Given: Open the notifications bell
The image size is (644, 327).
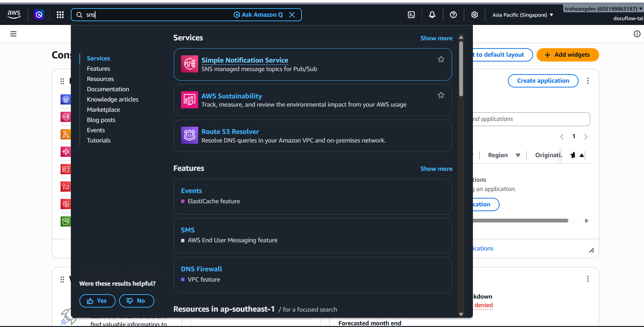Looking at the screenshot, I should click(432, 15).
